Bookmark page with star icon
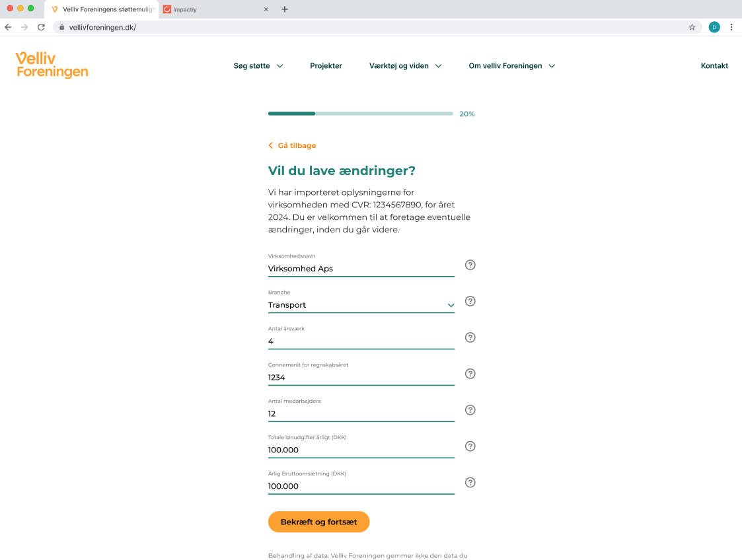The width and height of the screenshot is (742, 560). coord(692,28)
